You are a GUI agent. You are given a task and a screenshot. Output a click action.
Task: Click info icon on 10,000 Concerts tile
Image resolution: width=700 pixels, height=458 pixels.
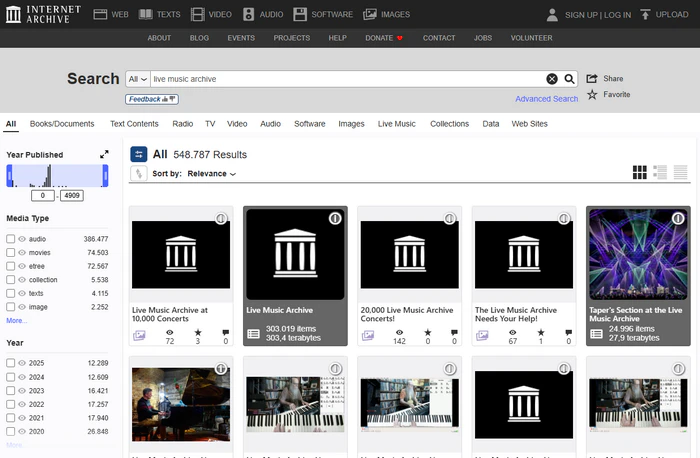point(221,218)
